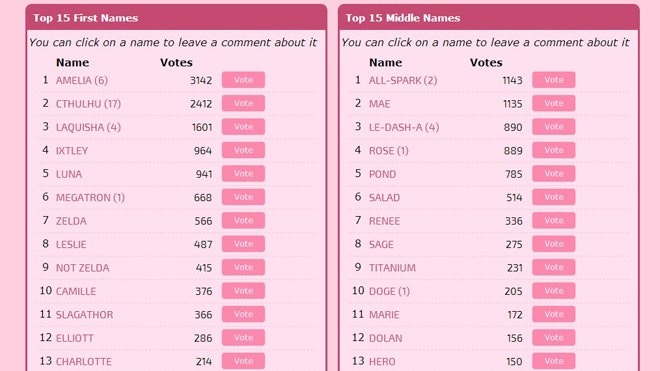Vote for middle name ALL-SPARK
The height and width of the screenshot is (371, 660).
[x=554, y=80]
